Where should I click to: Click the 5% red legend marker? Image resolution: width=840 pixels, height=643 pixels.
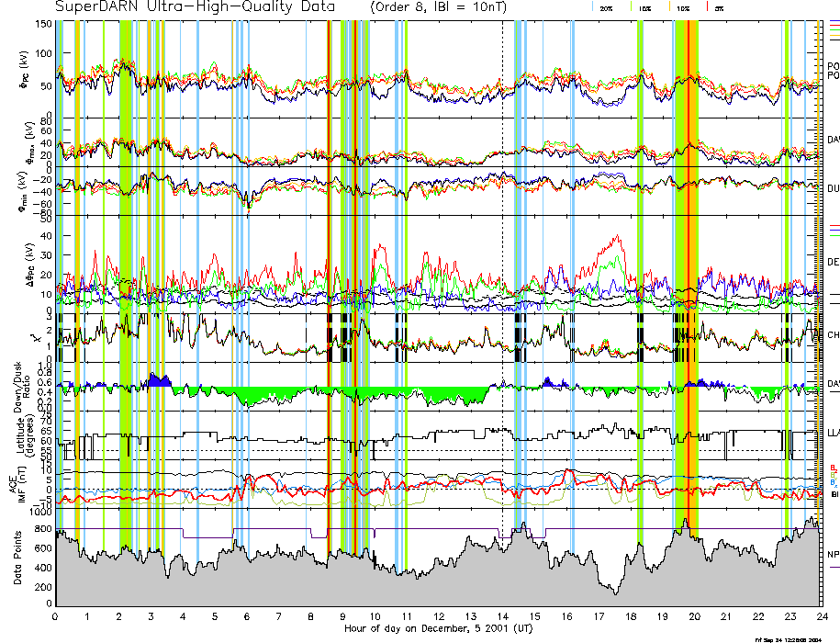click(x=705, y=7)
